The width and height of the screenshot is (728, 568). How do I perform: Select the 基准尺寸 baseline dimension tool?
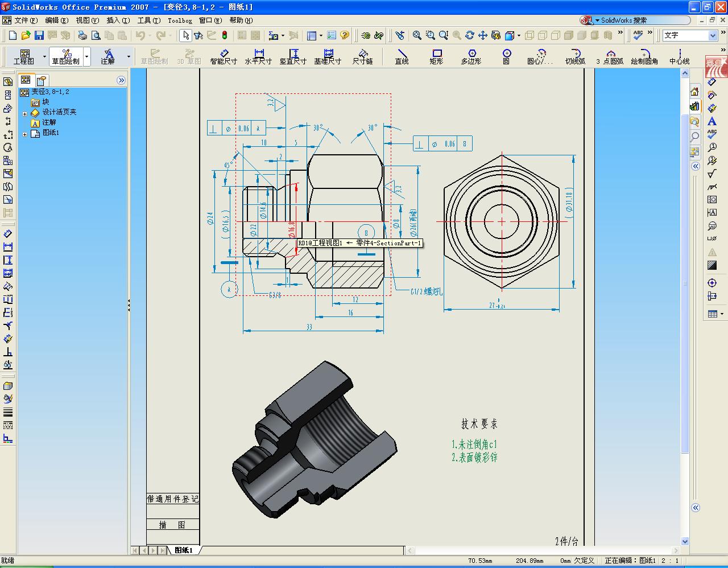pyautogui.click(x=328, y=56)
